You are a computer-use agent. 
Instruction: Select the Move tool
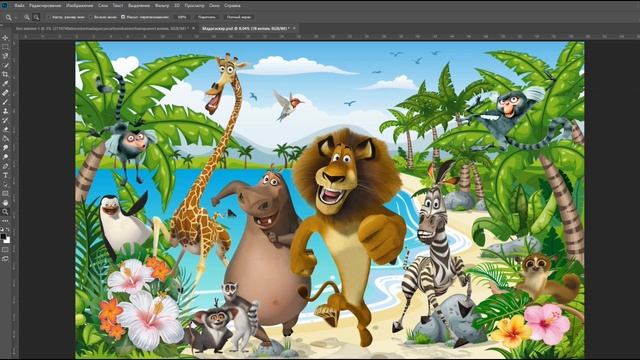point(5,38)
